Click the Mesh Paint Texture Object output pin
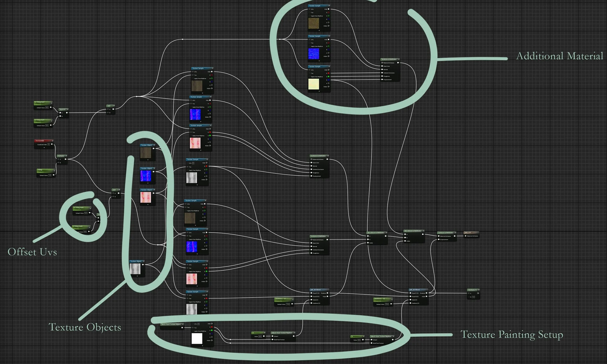The image size is (607, 364). tap(182, 328)
